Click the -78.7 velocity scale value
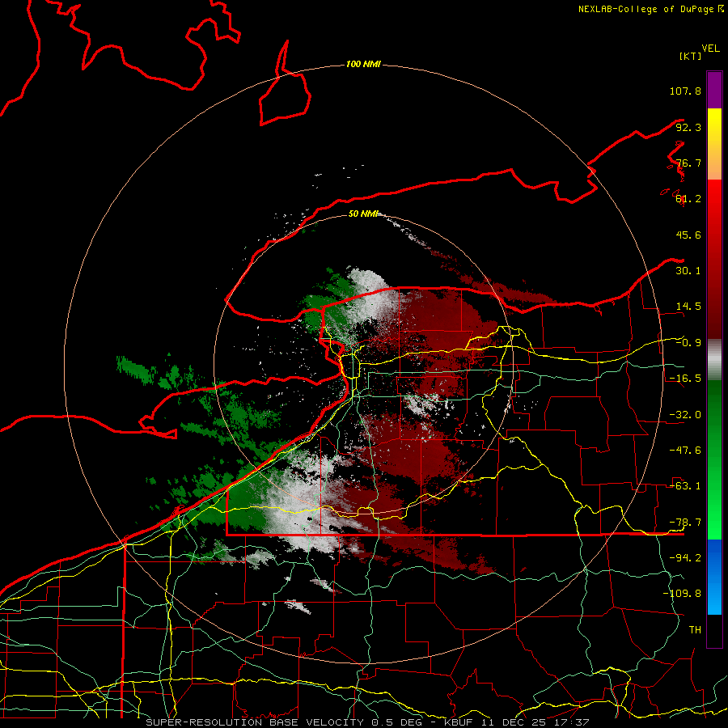Screen dimensions: 728x728 coord(685,523)
